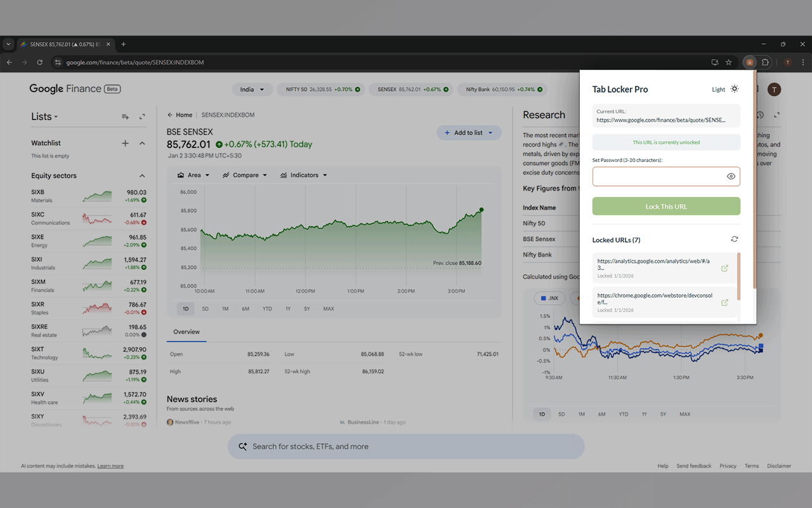Select the analytics.google.com locked URL entry

tap(665, 267)
